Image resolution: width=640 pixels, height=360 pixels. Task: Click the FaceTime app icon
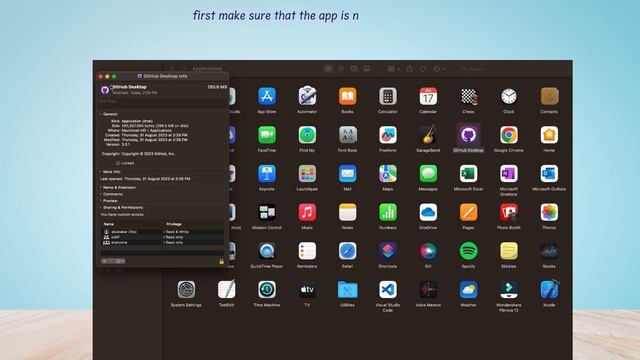pos(267,135)
